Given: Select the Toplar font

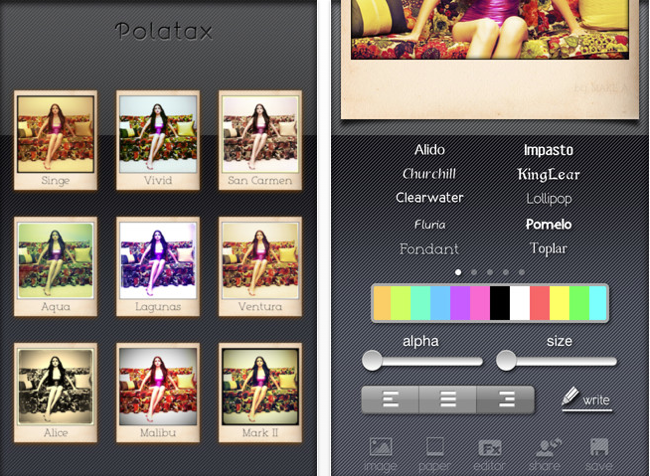Looking at the screenshot, I should (548, 248).
